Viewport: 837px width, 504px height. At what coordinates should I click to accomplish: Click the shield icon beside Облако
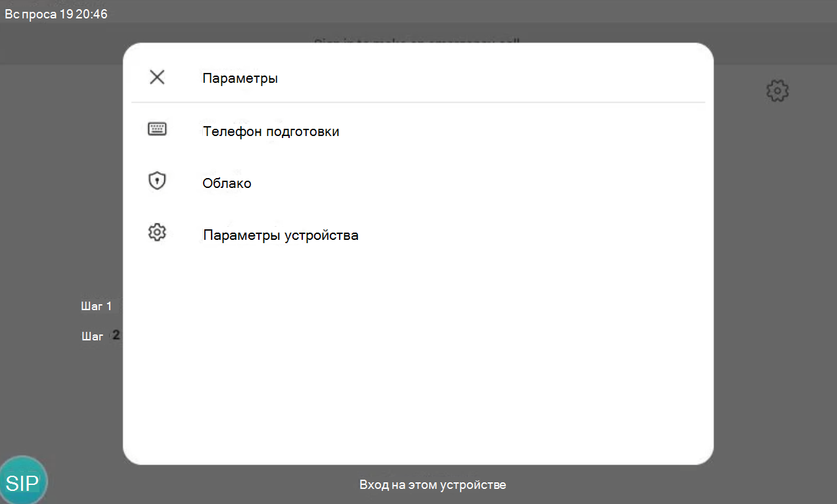pos(157,181)
